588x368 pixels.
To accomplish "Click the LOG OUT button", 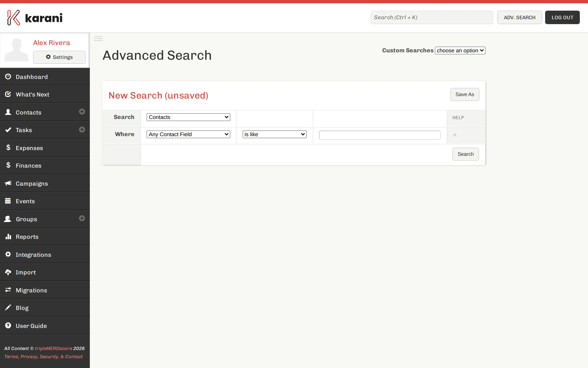I will coord(562,17).
